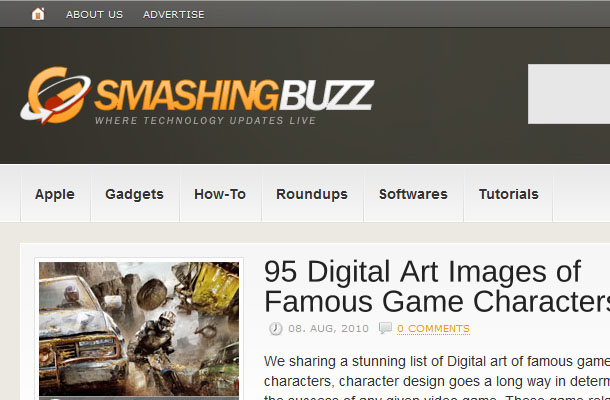Open the Apple category tab
Image resolution: width=610 pixels, height=400 pixels.
(x=55, y=194)
